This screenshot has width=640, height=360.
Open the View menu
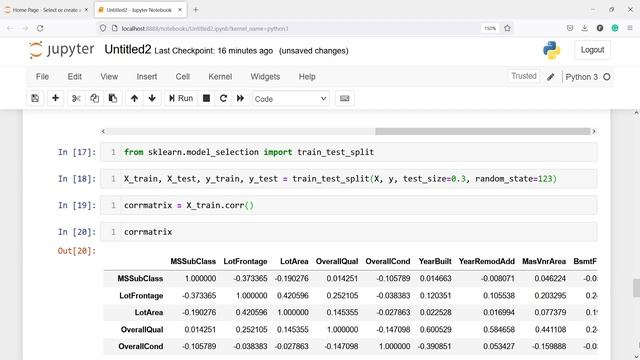(x=109, y=77)
